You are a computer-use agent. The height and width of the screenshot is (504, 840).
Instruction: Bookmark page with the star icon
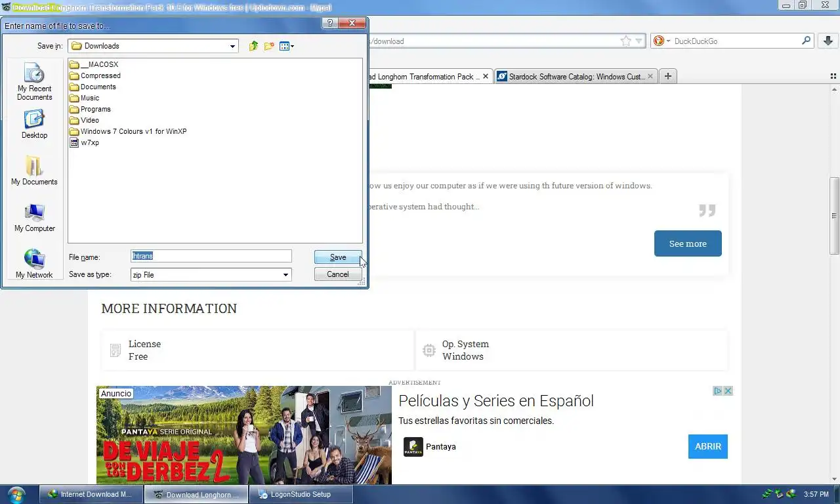[x=626, y=41]
